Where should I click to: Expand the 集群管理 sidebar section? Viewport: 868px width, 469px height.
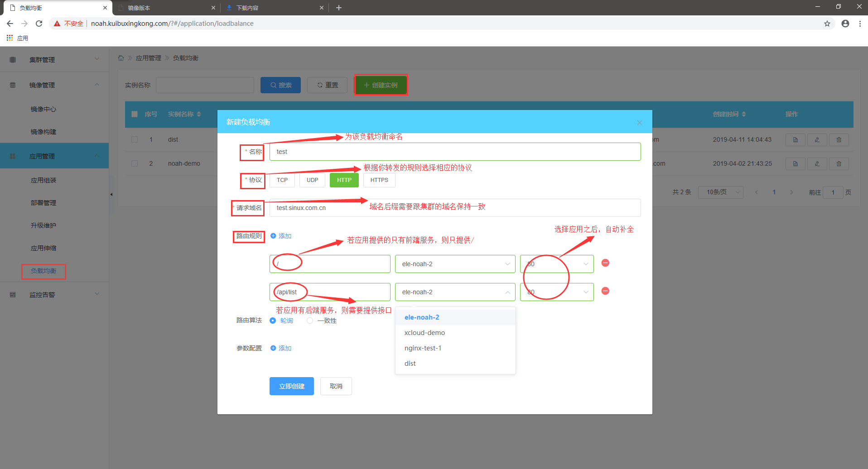pyautogui.click(x=54, y=59)
